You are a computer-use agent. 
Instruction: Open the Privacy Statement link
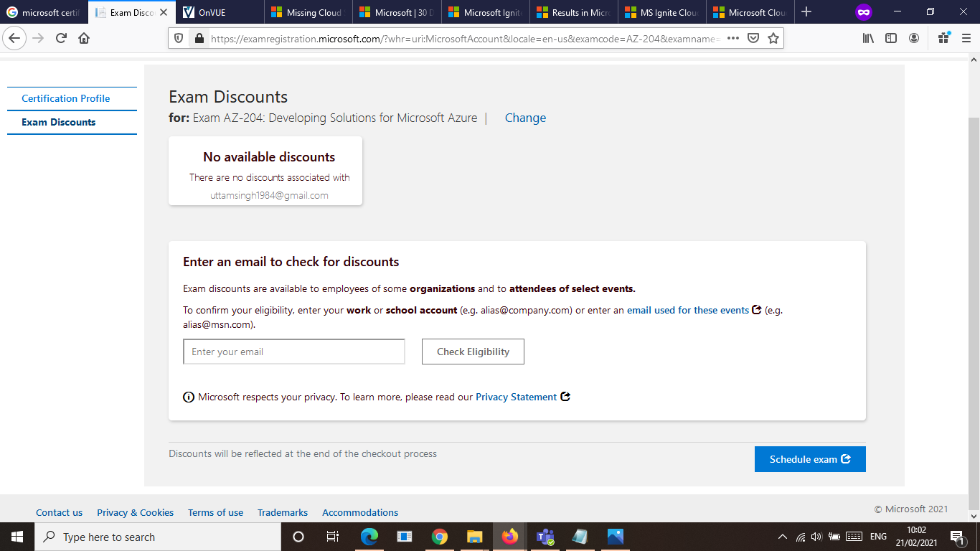coord(515,396)
